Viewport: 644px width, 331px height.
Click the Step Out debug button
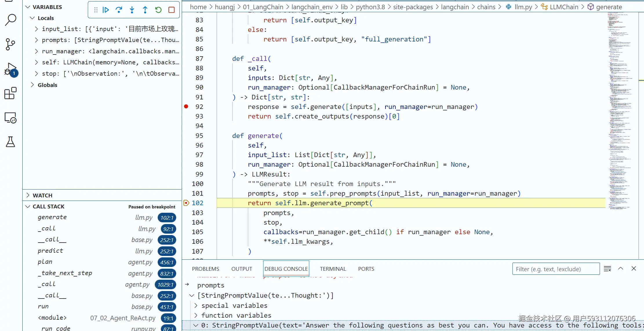145,10
